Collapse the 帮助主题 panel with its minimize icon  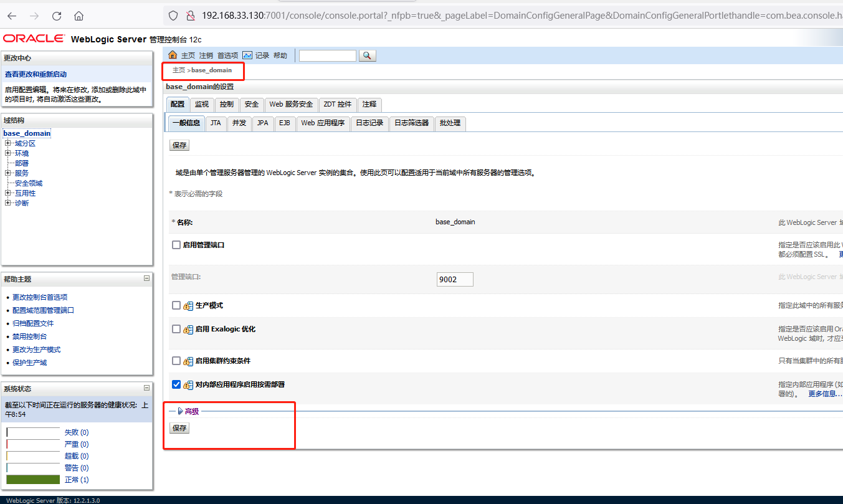pos(147,278)
